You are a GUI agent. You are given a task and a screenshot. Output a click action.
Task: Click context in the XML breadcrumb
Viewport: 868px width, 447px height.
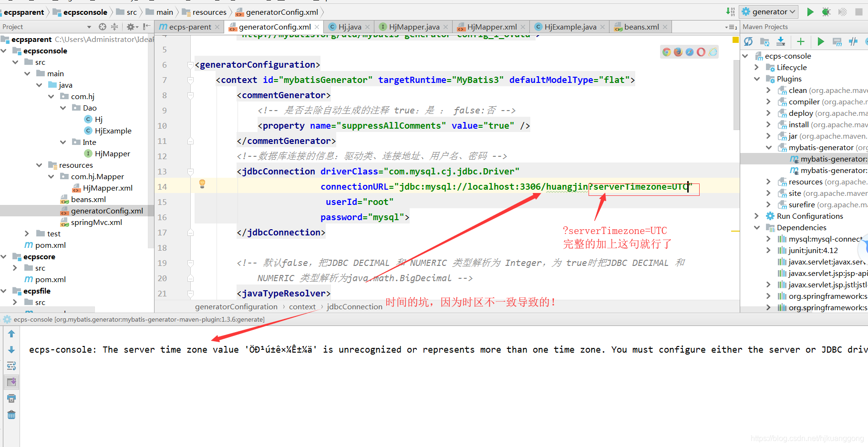pyautogui.click(x=302, y=307)
